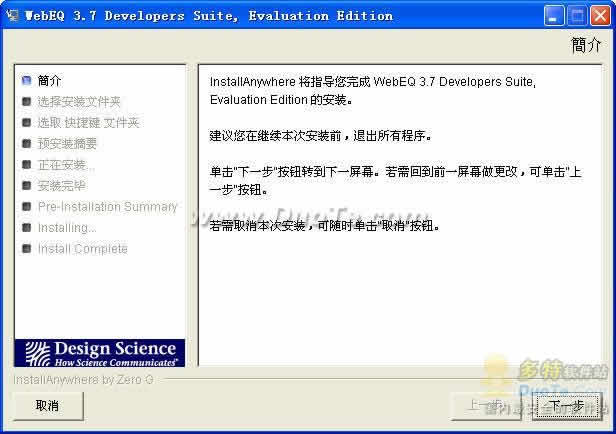This screenshot has height=434, width=616.
Task: Click the 正在安装... step label
Action: pos(66,165)
